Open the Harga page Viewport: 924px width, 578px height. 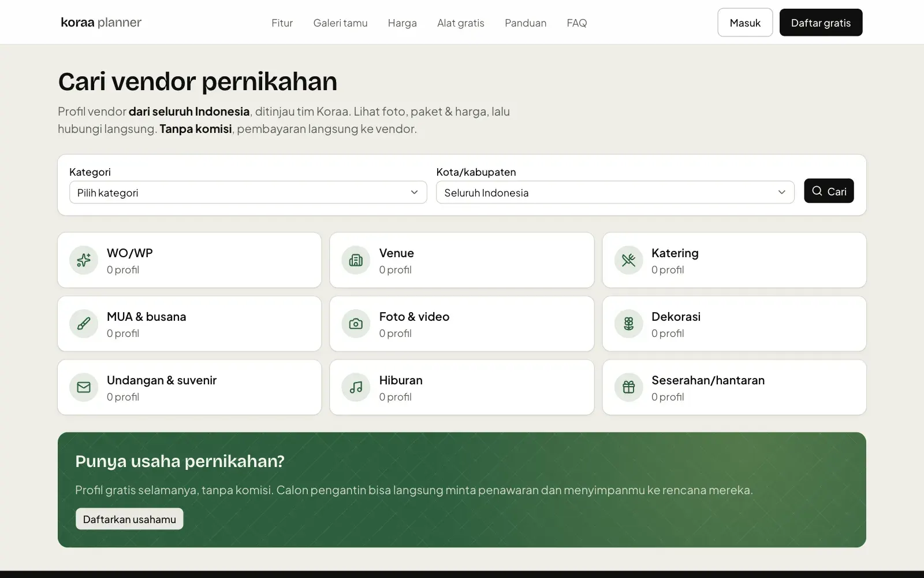click(x=402, y=23)
